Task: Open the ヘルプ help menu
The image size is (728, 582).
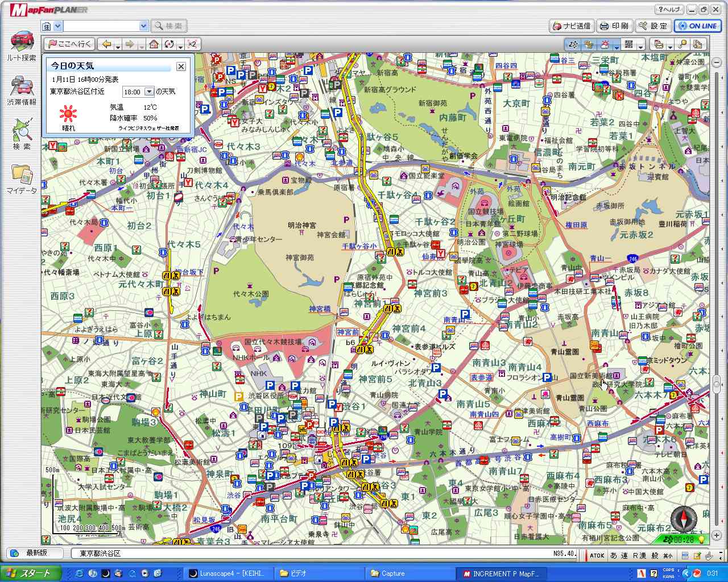Action: 668,10
